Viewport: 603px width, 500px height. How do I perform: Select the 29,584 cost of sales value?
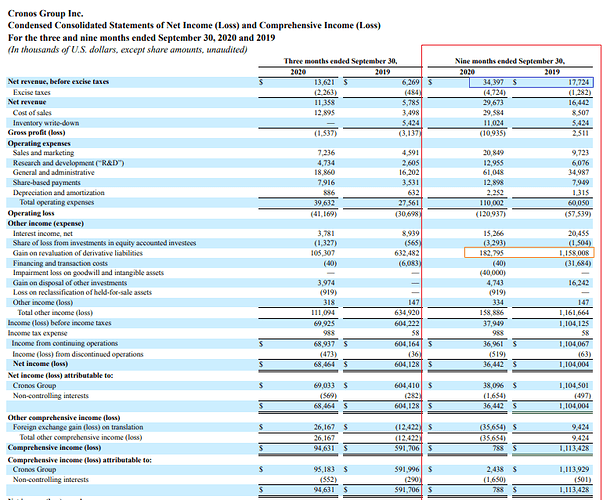click(x=493, y=113)
